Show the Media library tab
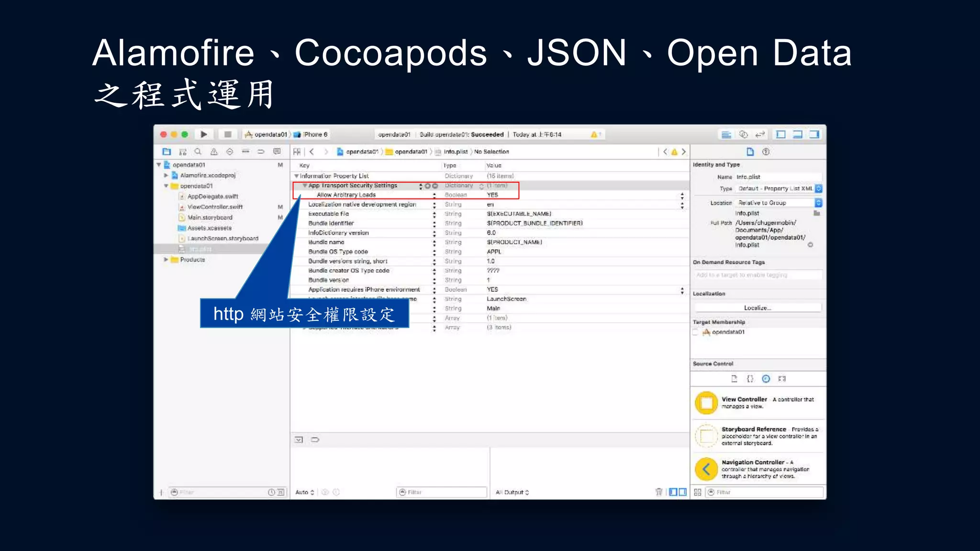This screenshot has width=980, height=551. 782,379
